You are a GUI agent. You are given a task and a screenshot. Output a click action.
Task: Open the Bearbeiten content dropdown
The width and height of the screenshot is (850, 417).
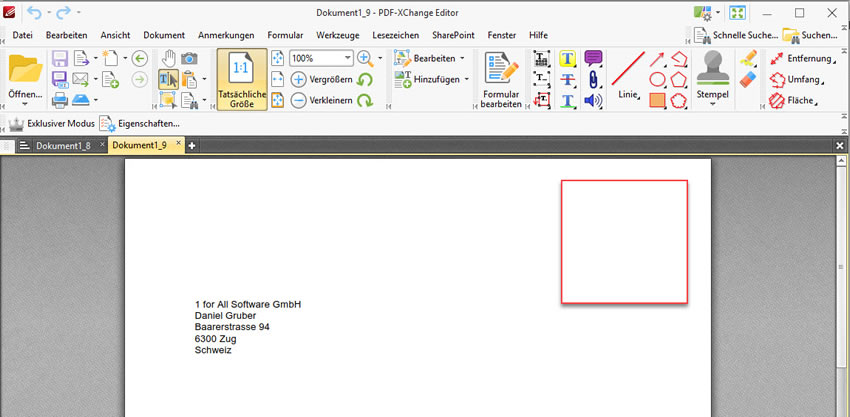(430, 58)
